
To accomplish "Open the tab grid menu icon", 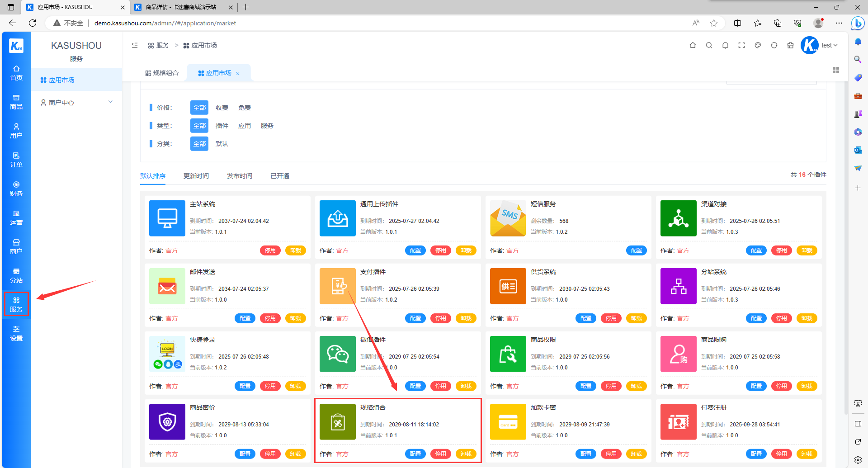I will coord(835,70).
